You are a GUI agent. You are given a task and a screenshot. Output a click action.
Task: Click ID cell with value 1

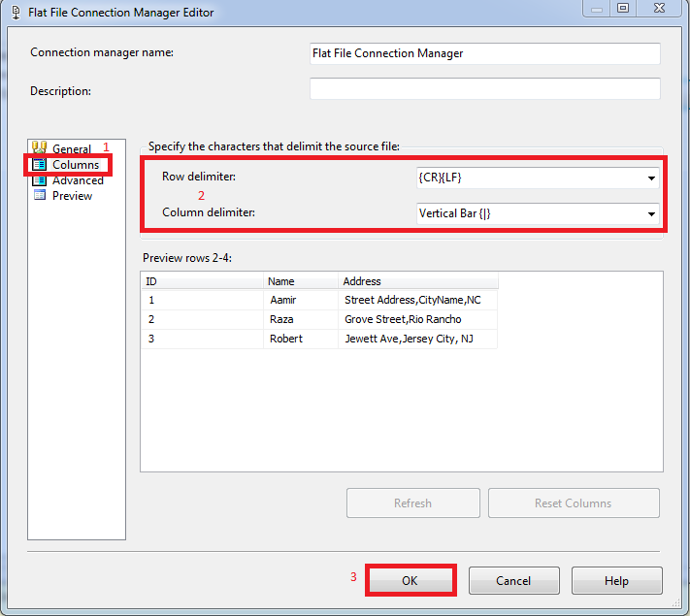[x=203, y=300]
